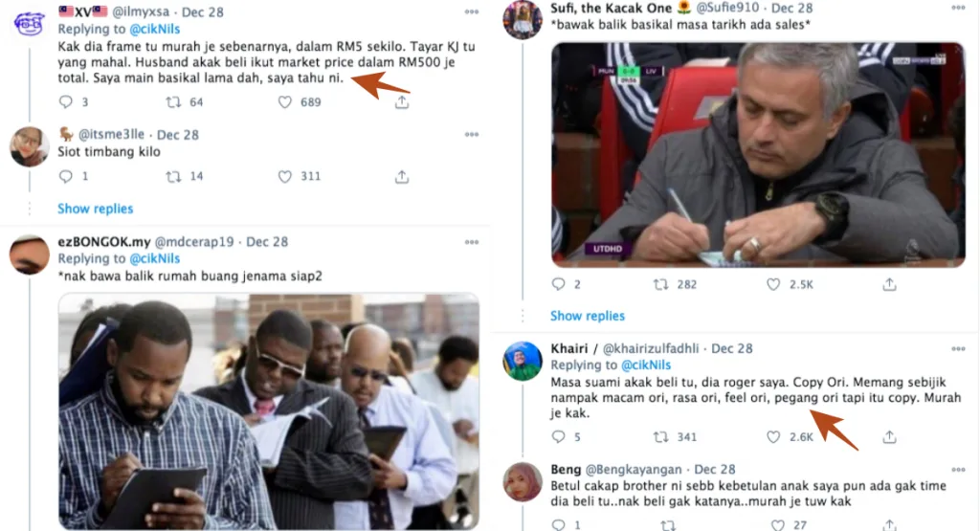Viewport: 980px width, 531px height.
Task: Share @itsme3lle's tweet
Action: tap(402, 176)
